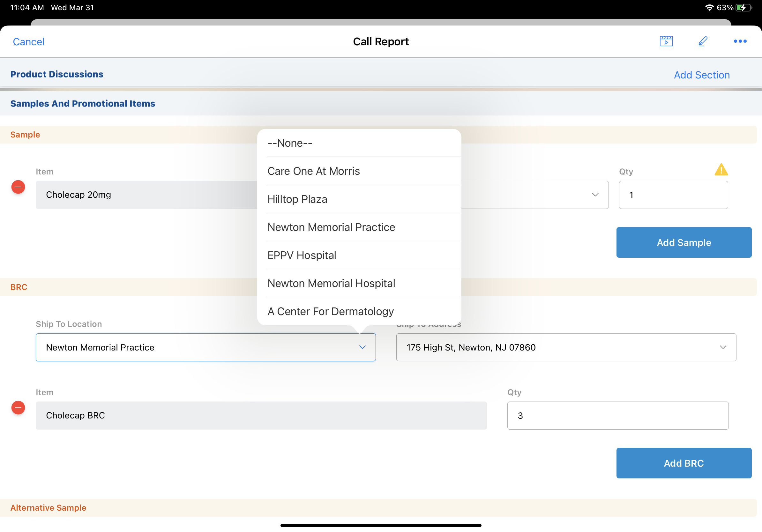Open the media presentation icon in header
Viewport: 762px width, 532px height.
[x=666, y=41]
